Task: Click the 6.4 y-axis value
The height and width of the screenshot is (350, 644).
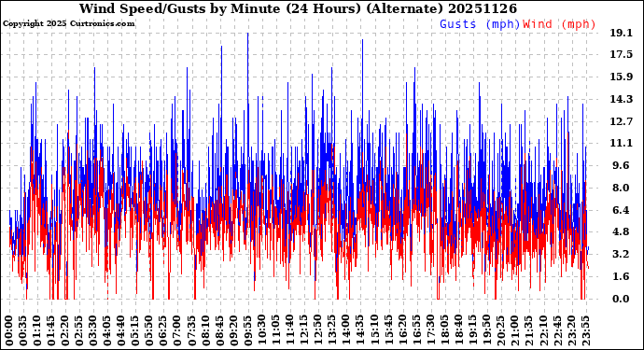Action: click(x=621, y=210)
